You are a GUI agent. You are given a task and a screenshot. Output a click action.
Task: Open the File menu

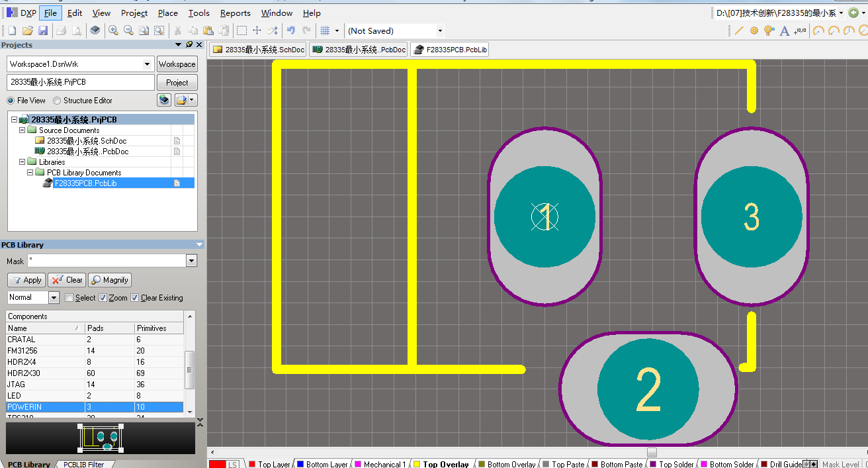tap(50, 13)
